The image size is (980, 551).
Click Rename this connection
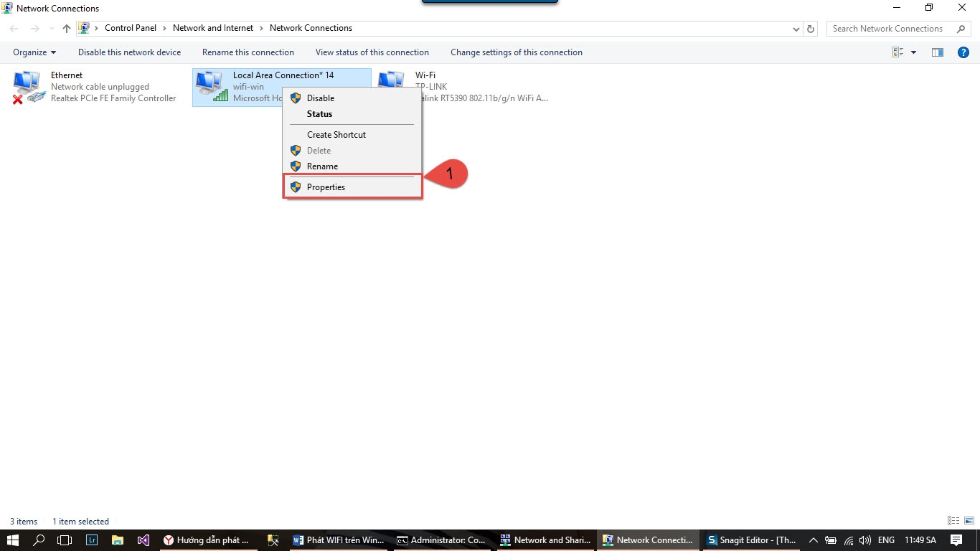coord(248,52)
